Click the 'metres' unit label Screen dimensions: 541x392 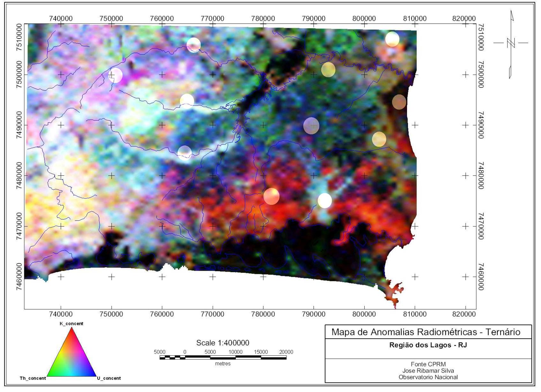pyautogui.click(x=223, y=364)
